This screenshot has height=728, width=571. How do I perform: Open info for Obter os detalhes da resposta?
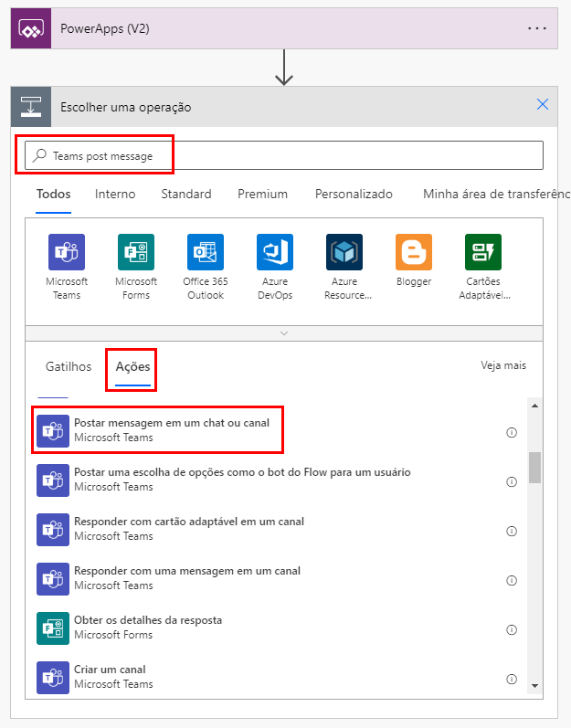(511, 629)
